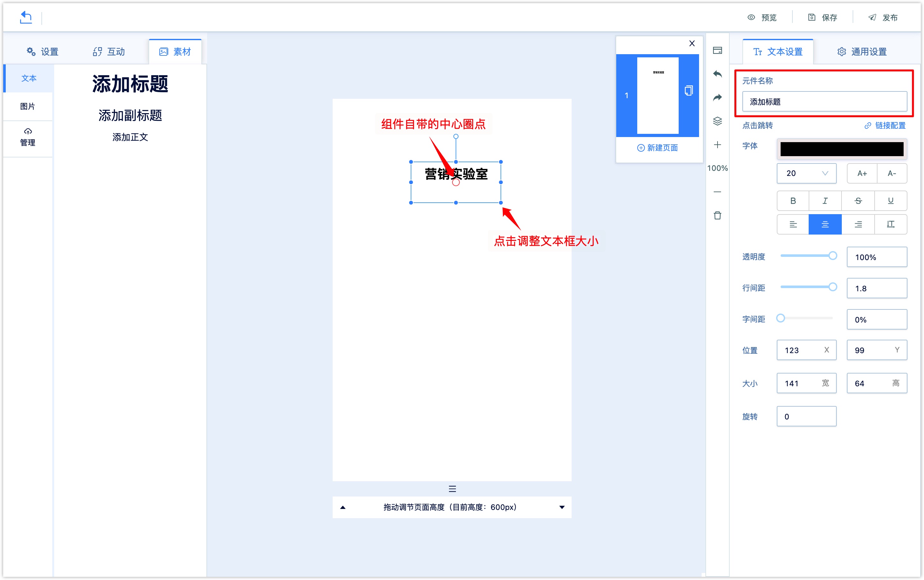Select the 素材 tab
924x580 pixels.
click(x=175, y=52)
